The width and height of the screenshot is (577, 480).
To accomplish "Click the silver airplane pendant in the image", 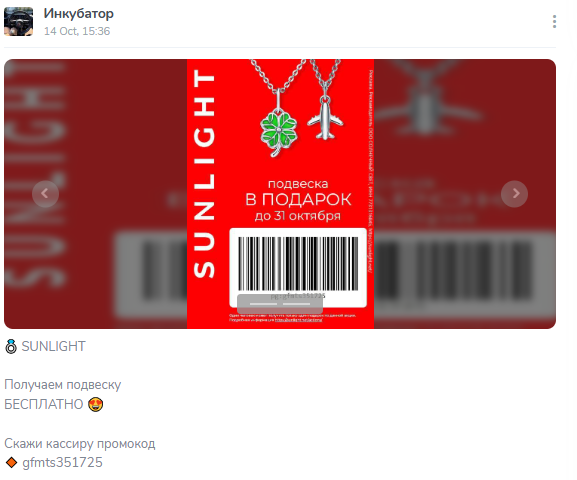I will [x=325, y=119].
